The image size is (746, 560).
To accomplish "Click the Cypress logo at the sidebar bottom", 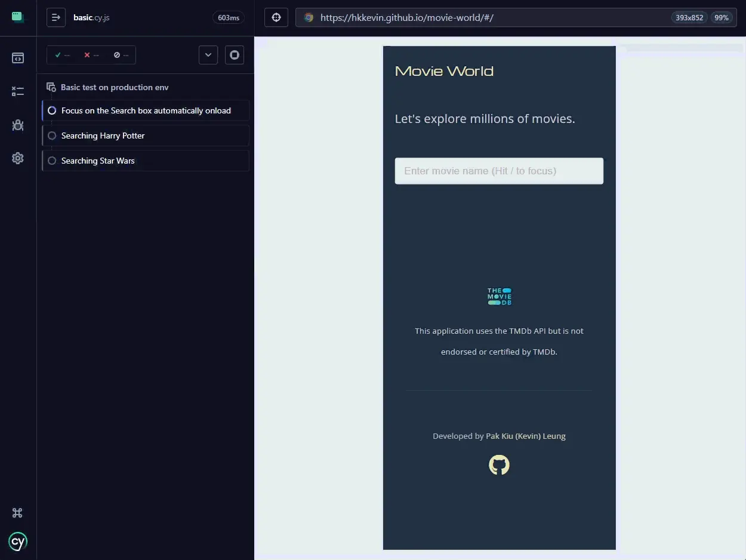I will click(17, 541).
